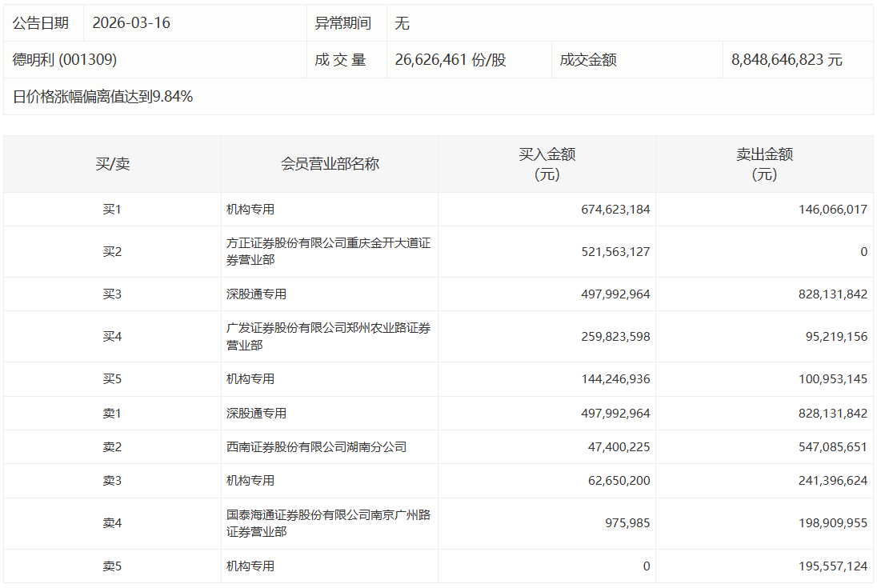Click the 会员营业部名称 column header
This screenshot has height=588, width=881.
point(330,164)
